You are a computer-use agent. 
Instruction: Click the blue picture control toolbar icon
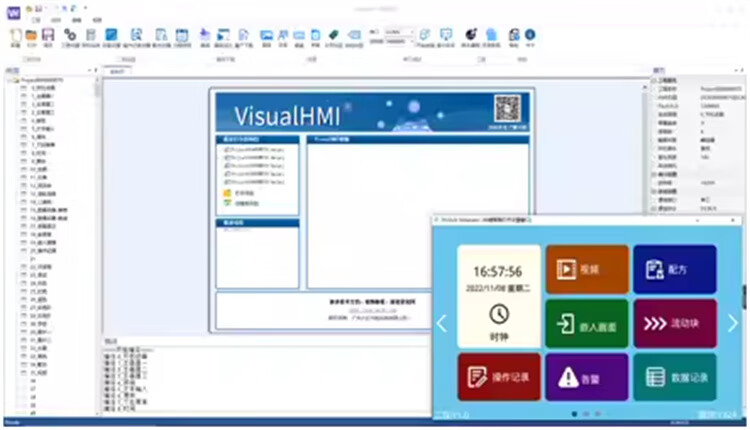coord(266,35)
